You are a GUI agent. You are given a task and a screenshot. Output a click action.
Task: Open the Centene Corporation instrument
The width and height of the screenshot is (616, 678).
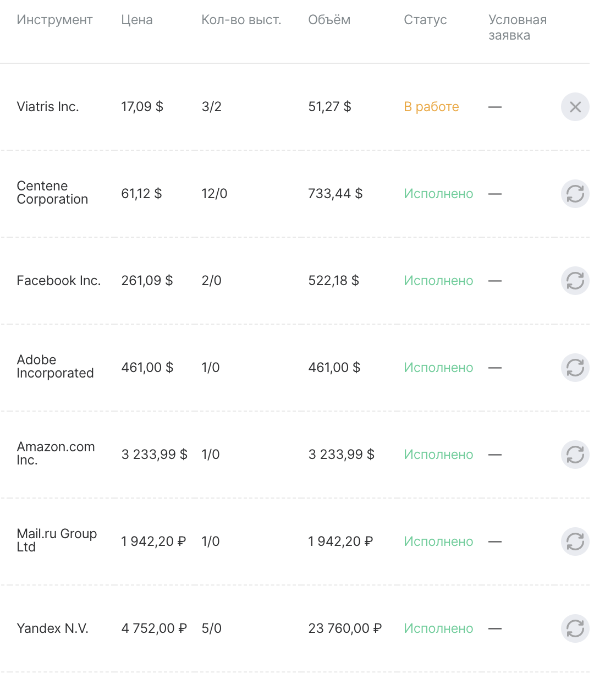(52, 193)
